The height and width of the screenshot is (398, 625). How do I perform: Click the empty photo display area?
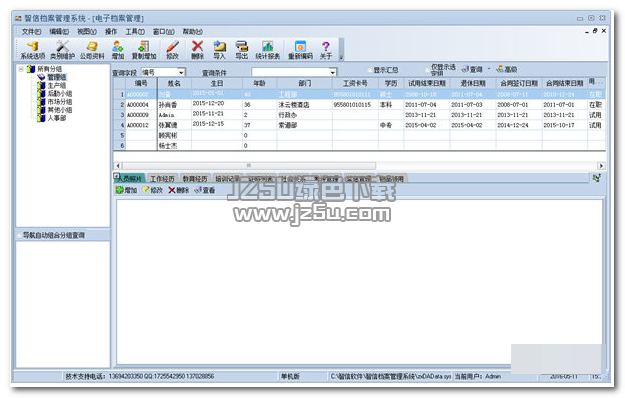point(359,281)
